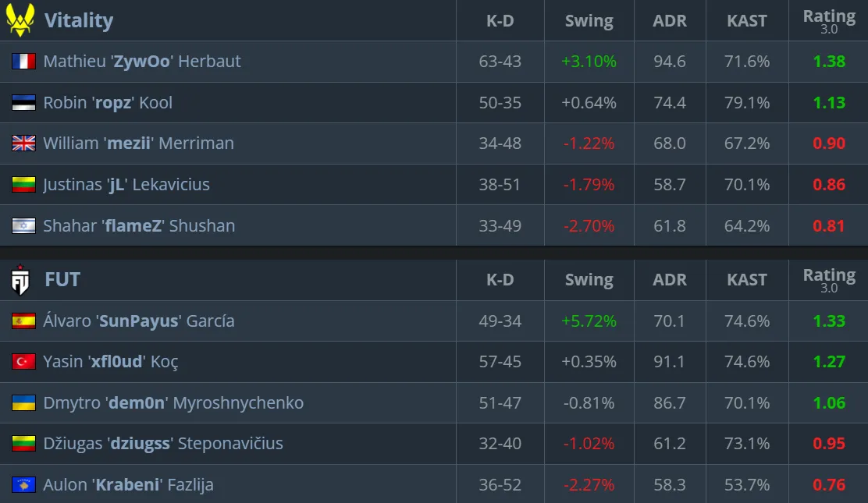Open Justinas 'jL' Lekavicius's player page

coord(126,184)
